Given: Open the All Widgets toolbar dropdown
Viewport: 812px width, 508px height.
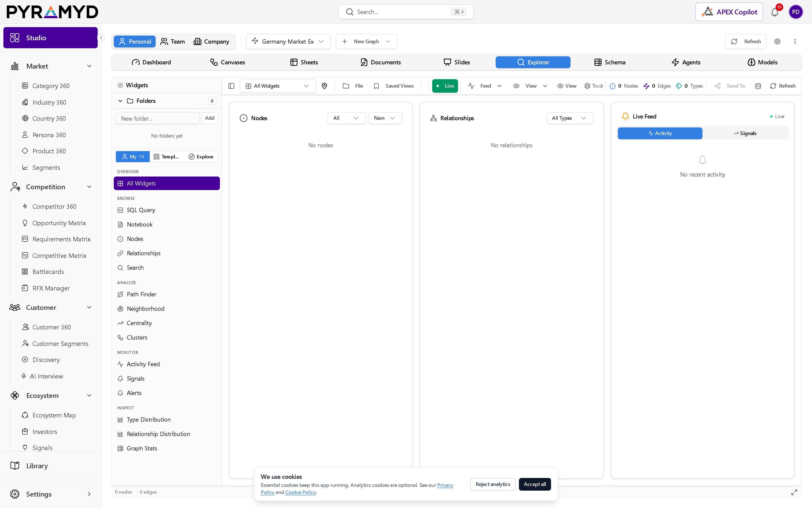Looking at the screenshot, I should (x=277, y=86).
